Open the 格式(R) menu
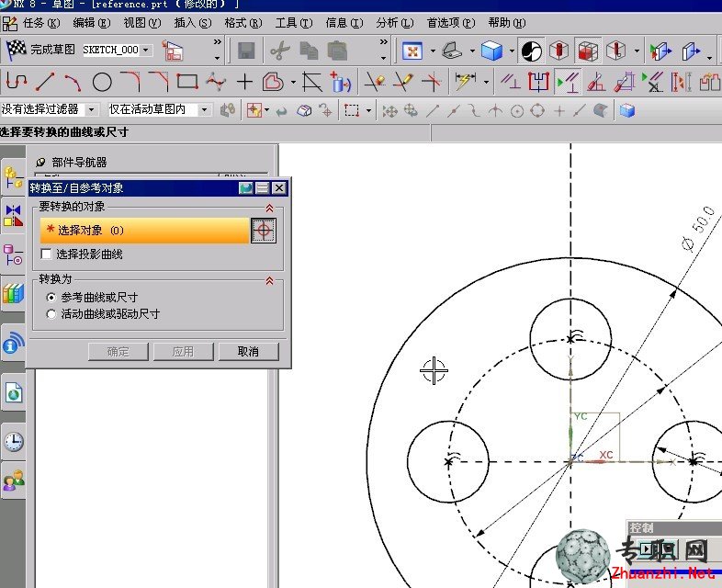This screenshot has height=588, width=722. point(243,23)
